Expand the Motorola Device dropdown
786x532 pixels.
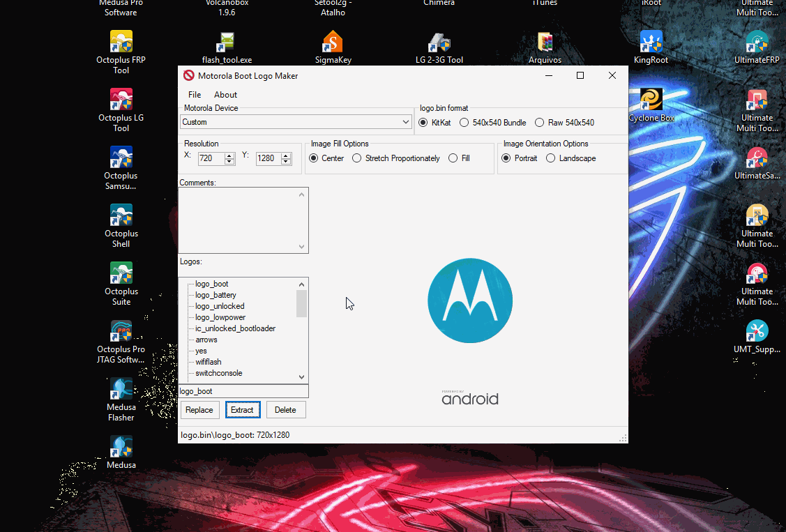tap(405, 122)
